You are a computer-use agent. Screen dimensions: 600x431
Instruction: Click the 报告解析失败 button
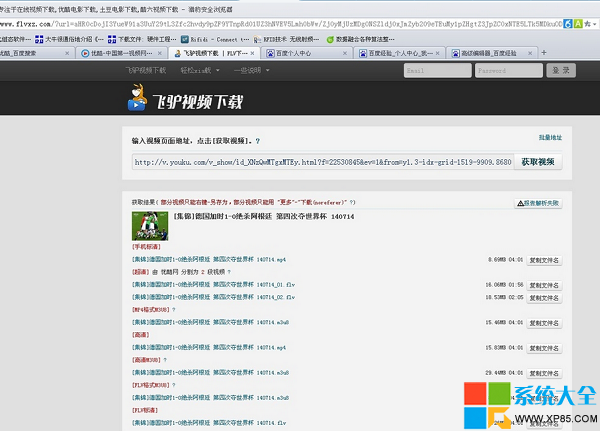click(538, 203)
